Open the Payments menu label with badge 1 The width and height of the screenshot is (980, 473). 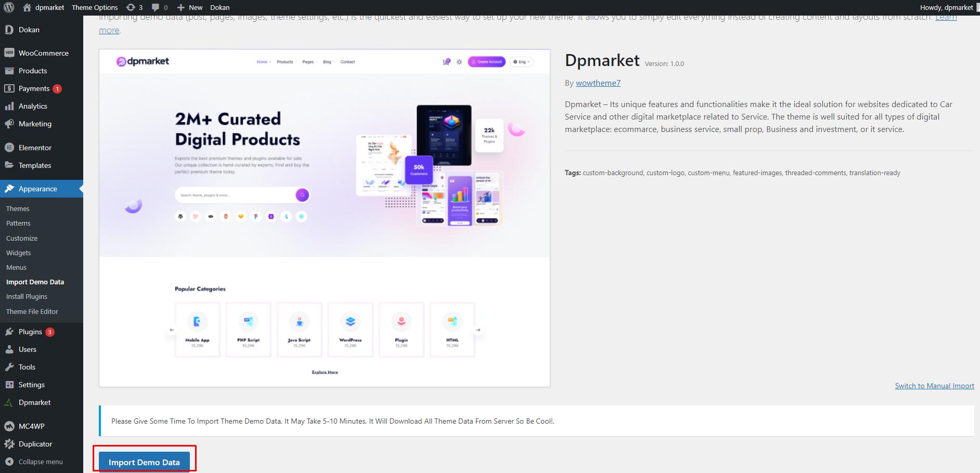[x=34, y=88]
